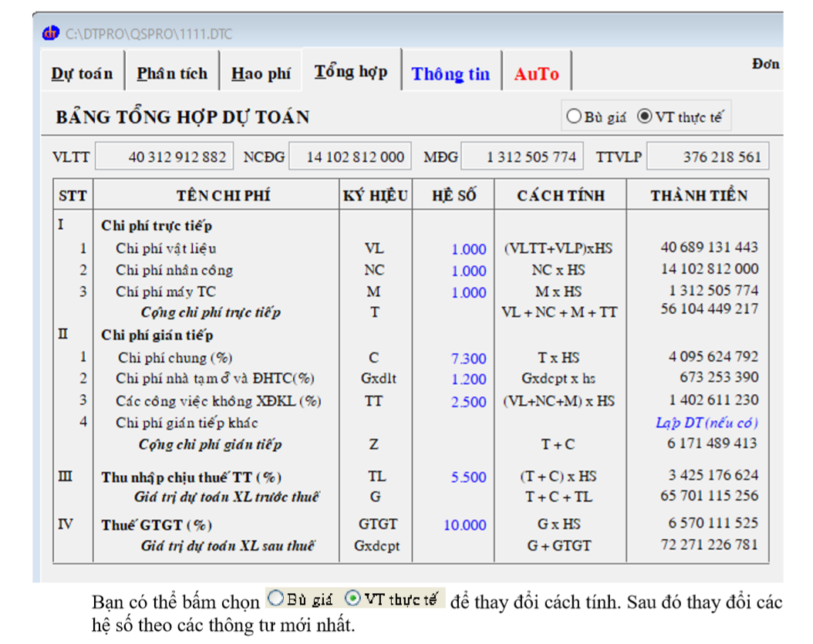Go to the Hao phí tab

[261, 74]
